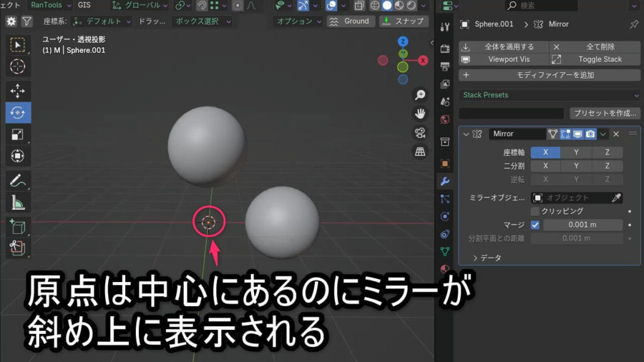The height and width of the screenshot is (362, 644).
Task: Click the モディファイアーを追加 button
Action: [550, 75]
